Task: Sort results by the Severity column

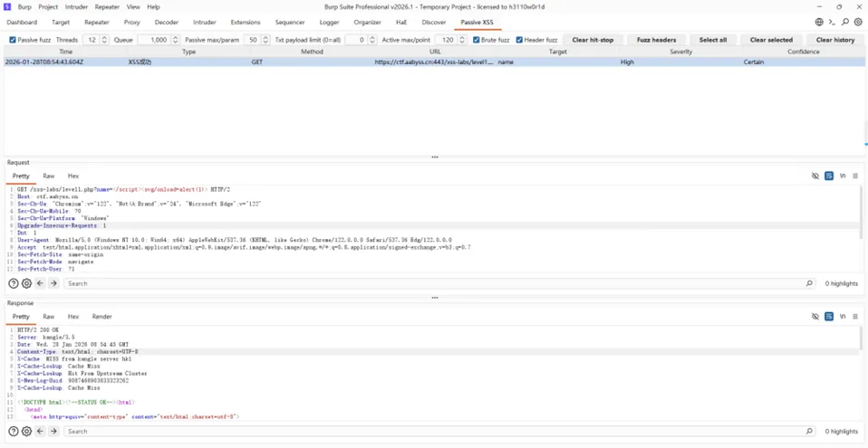Action: (x=680, y=52)
